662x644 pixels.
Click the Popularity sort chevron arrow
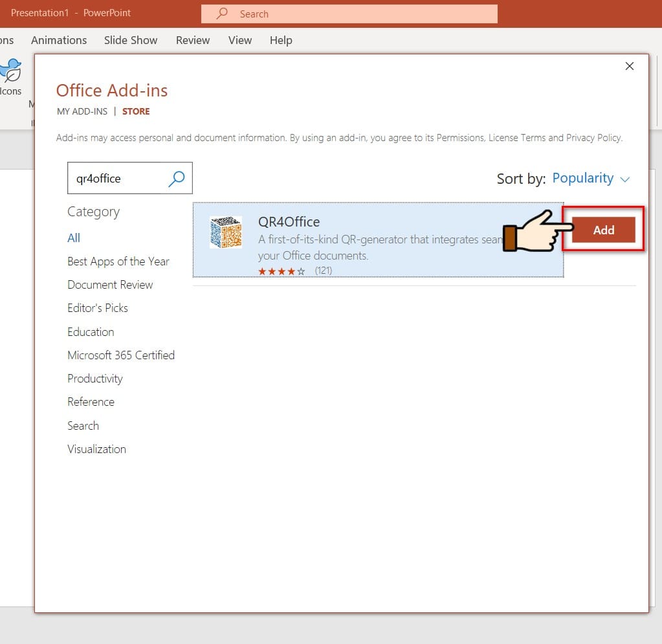(x=625, y=179)
